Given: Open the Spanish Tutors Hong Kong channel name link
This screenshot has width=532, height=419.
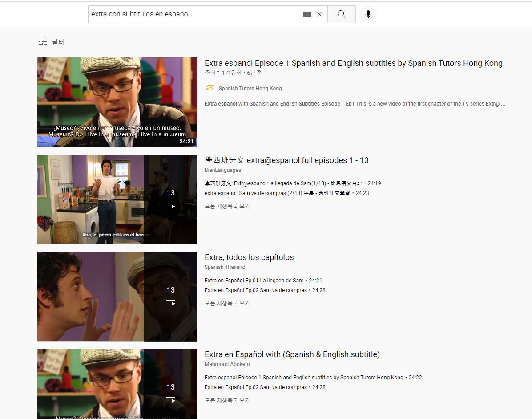Looking at the screenshot, I should click(250, 89).
